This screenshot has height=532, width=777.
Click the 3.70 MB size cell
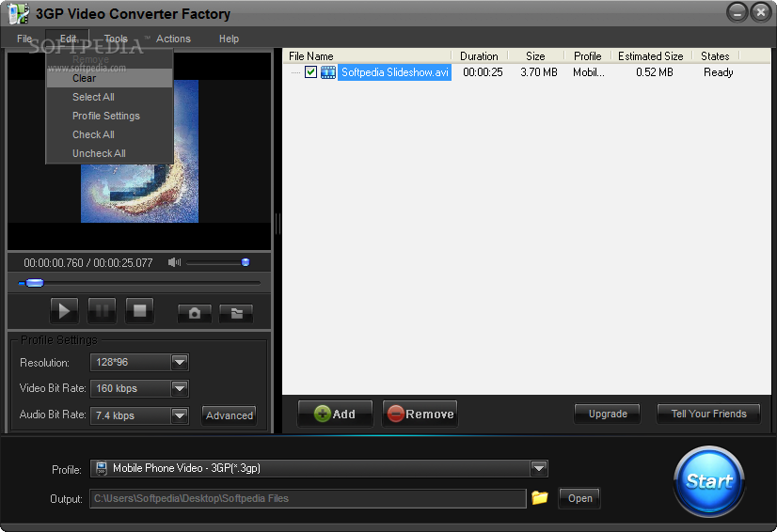coord(539,72)
